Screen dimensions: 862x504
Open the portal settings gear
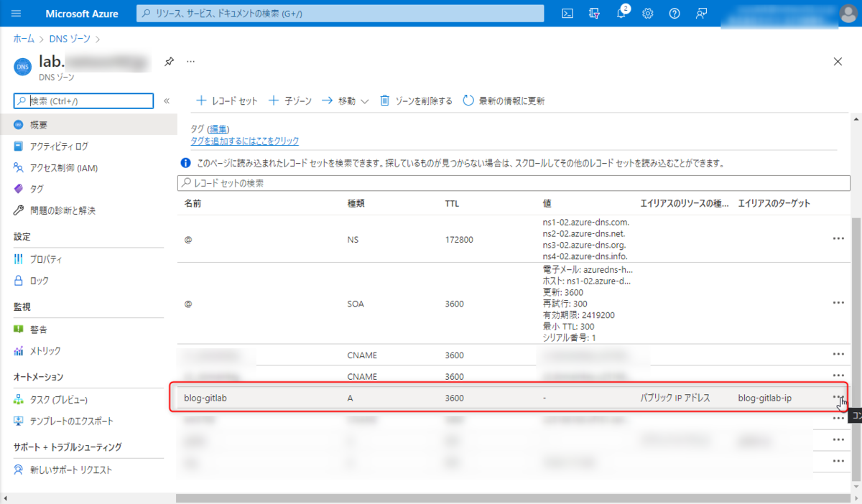pyautogui.click(x=647, y=13)
